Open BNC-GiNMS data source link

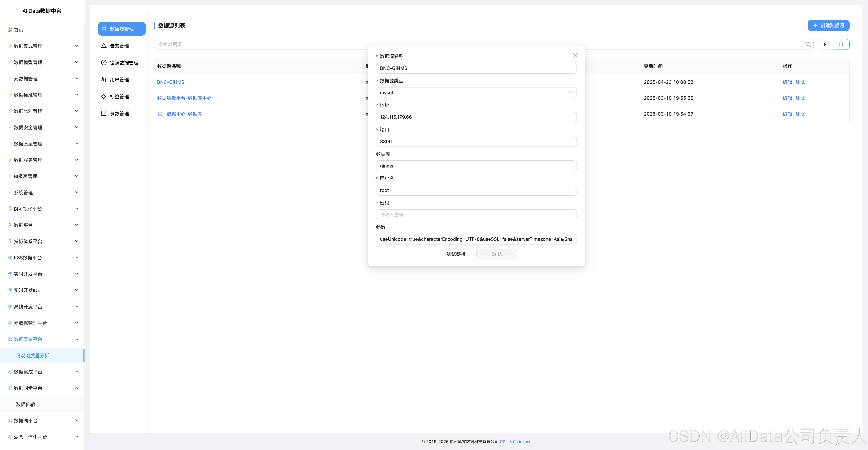pos(171,82)
